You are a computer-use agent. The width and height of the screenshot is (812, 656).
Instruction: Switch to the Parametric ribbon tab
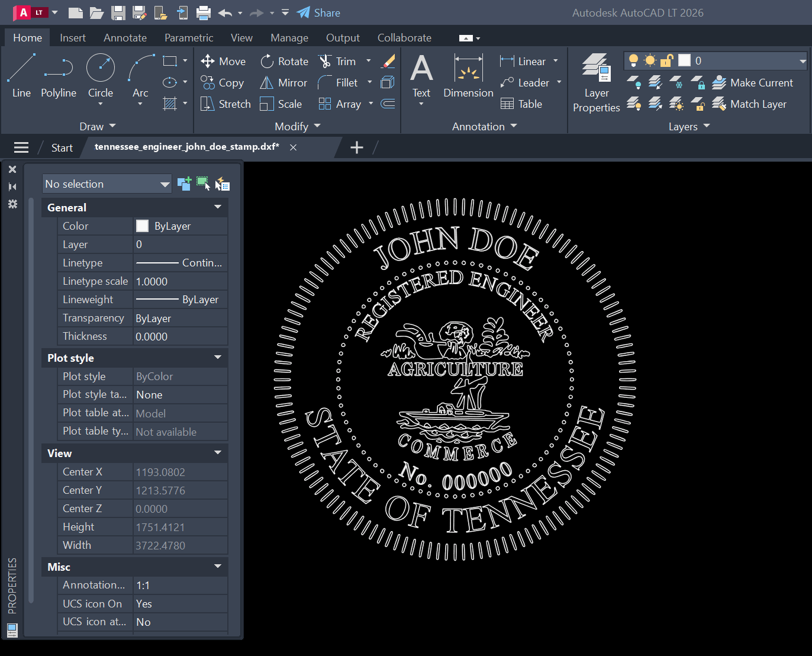[189, 37]
